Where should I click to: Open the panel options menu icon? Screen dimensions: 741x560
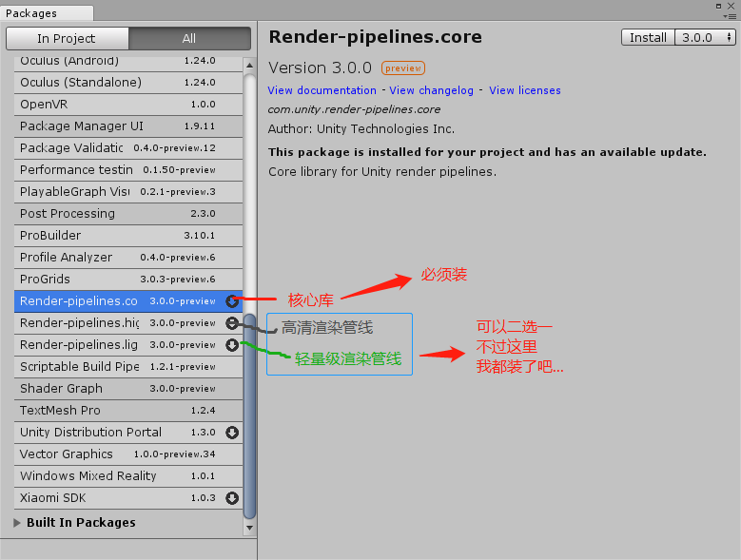coord(730,16)
